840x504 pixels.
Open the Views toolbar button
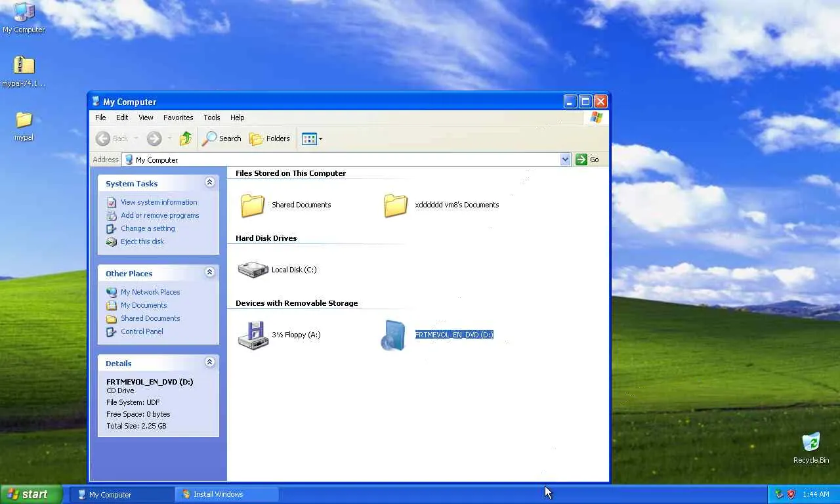click(312, 138)
